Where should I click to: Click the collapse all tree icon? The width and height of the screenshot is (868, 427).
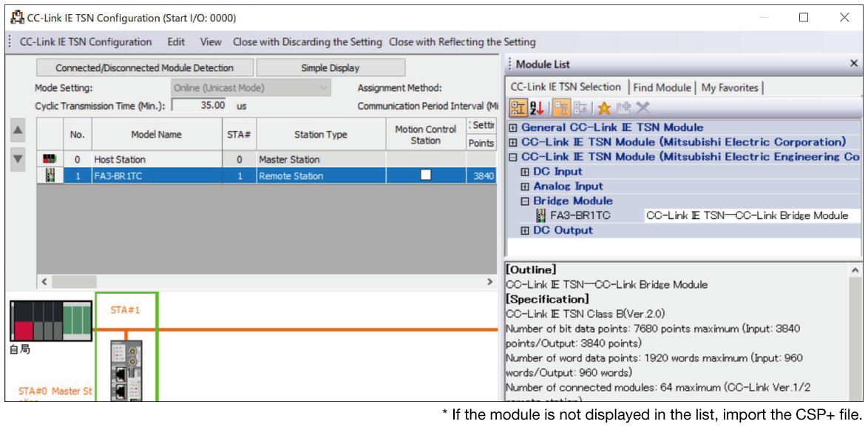coord(579,107)
